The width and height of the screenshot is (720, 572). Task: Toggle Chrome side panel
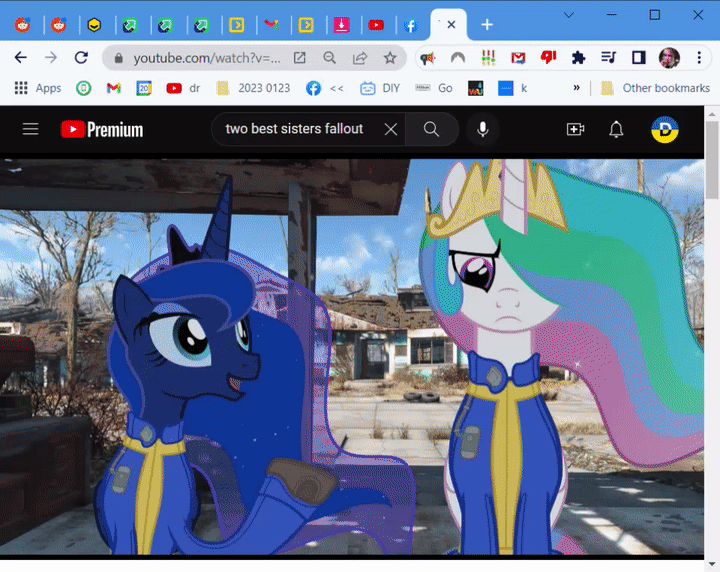pyautogui.click(x=638, y=58)
